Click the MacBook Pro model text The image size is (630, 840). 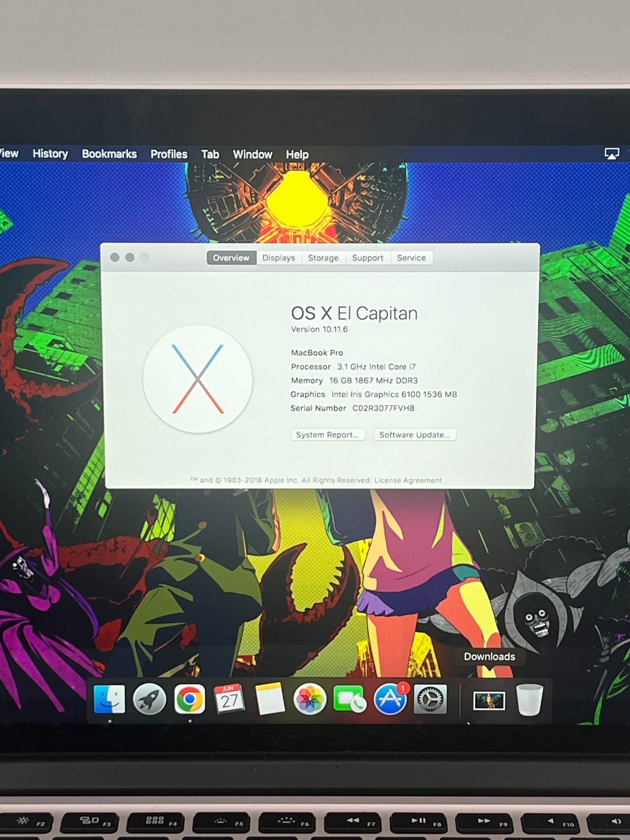(x=317, y=353)
